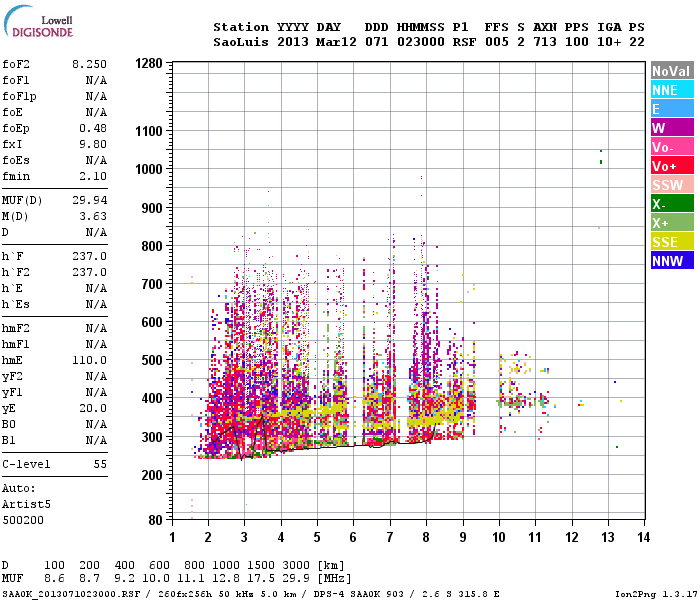Click the hmE value 110.0
The width and height of the screenshot is (700, 600).
(89, 360)
